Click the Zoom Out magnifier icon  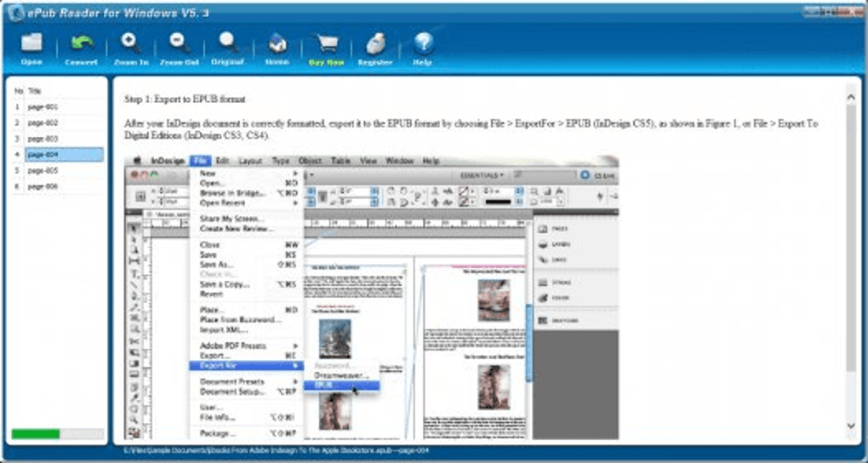180,43
